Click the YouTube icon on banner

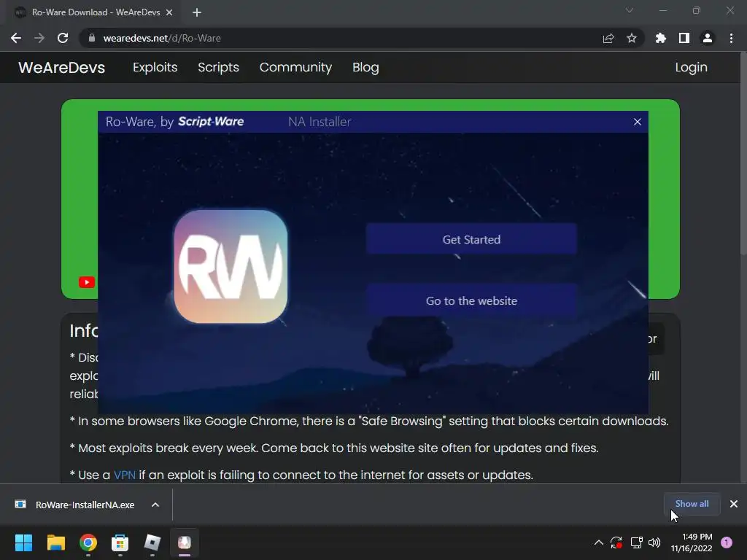pyautogui.click(x=87, y=282)
